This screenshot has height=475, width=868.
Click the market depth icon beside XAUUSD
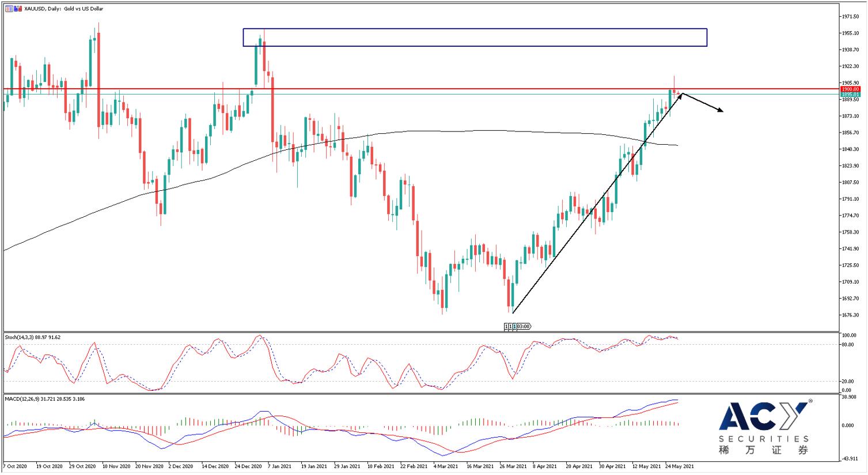(x=9, y=9)
